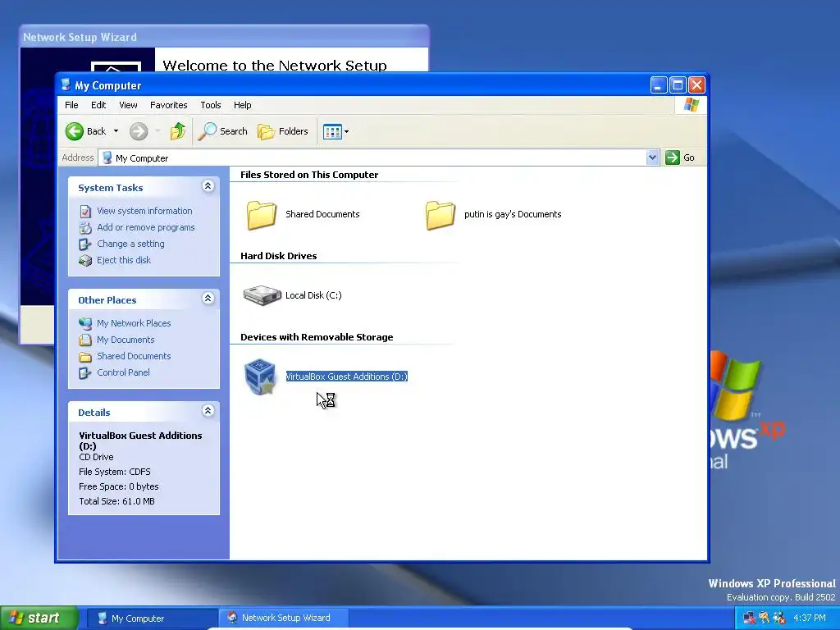Screen dimensions: 840x630
Task: Click the second system tray icon
Action: click(x=765, y=618)
